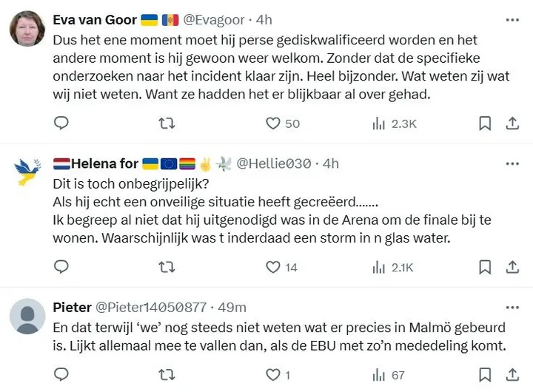This screenshot has width=533, height=392.
Task: Bookmark Eva van Goor's tweet
Action: click(x=485, y=124)
